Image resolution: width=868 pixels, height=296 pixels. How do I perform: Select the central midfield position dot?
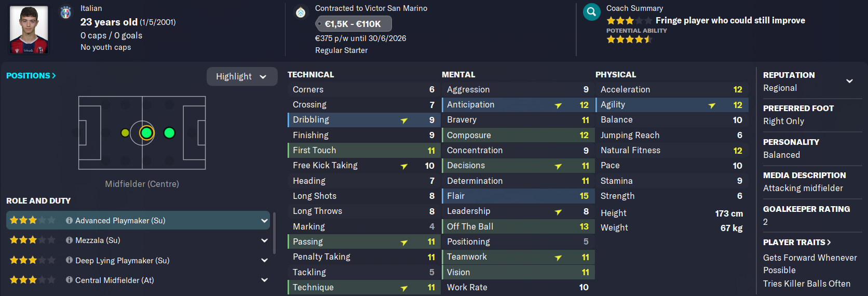[146, 133]
